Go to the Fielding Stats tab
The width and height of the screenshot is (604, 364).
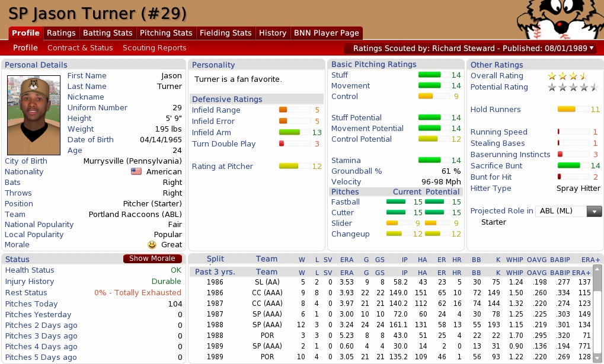(225, 33)
